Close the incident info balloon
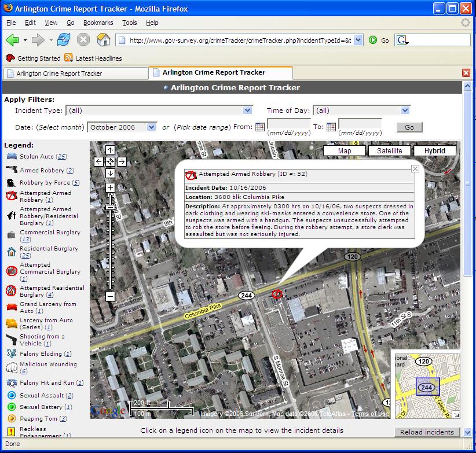The image size is (476, 453). coord(415,168)
